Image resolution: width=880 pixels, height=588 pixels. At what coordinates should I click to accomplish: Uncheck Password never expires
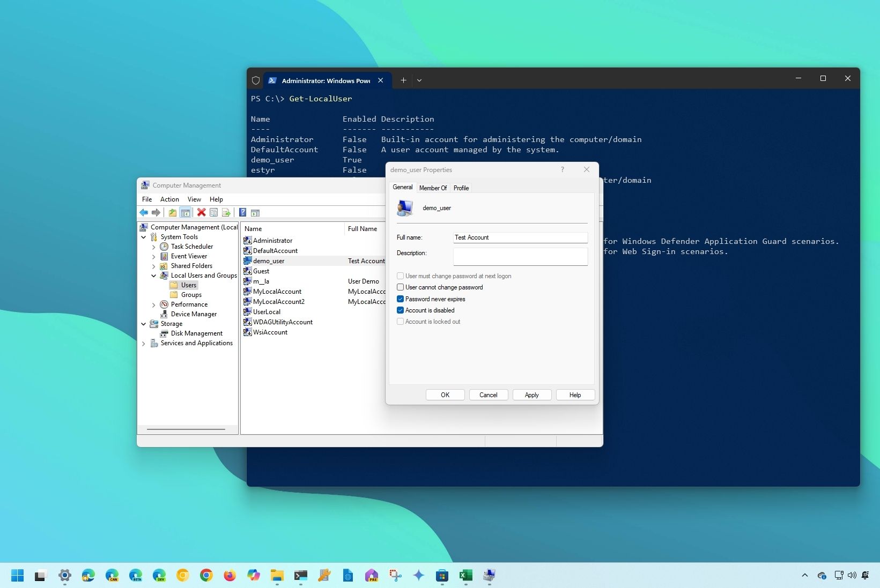(x=401, y=299)
